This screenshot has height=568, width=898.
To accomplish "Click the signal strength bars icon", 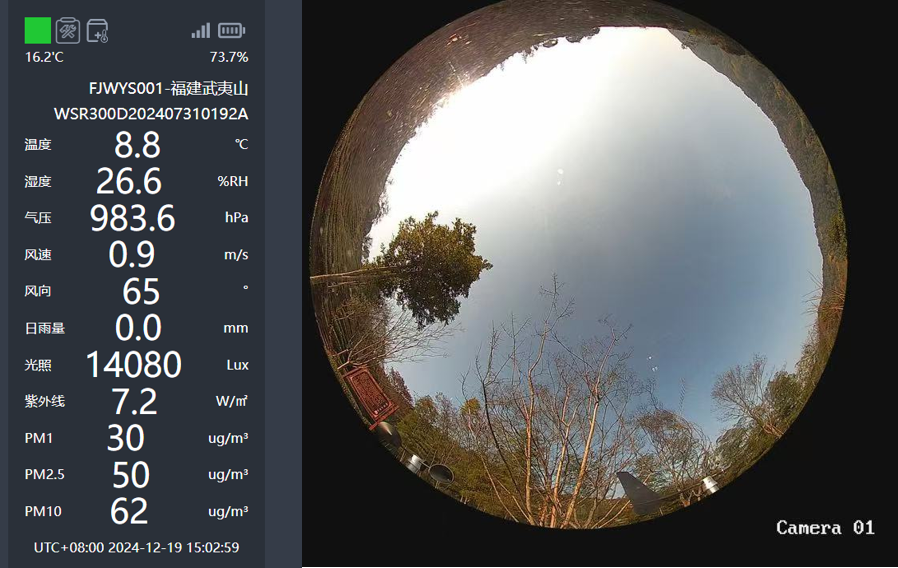I will pos(200,30).
